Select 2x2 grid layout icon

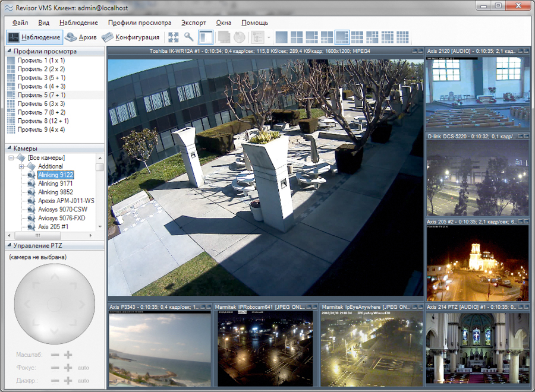[297, 37]
